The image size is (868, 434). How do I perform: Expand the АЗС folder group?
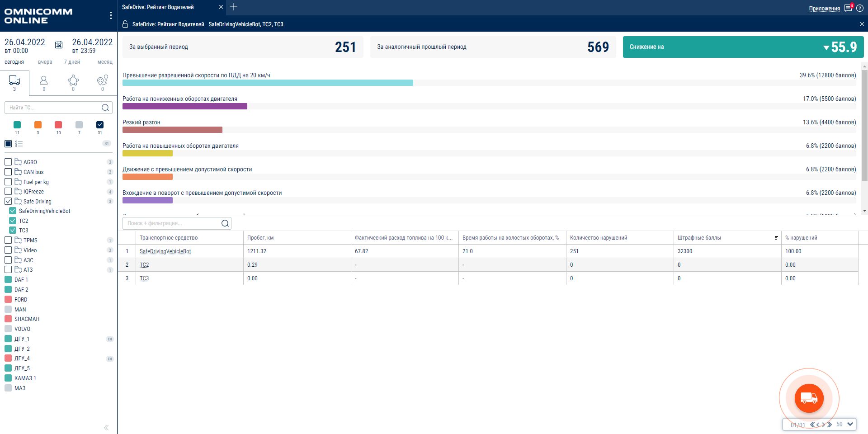click(18, 260)
